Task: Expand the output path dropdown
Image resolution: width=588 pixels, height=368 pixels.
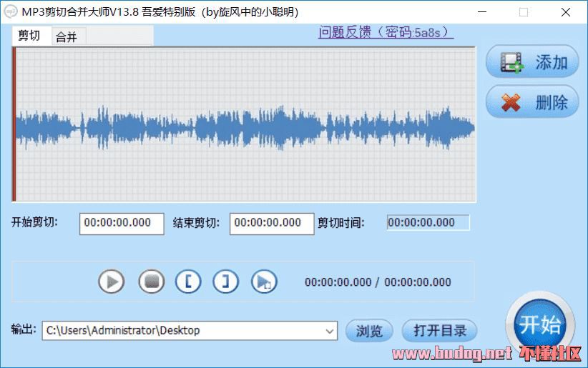Action: 329,330
